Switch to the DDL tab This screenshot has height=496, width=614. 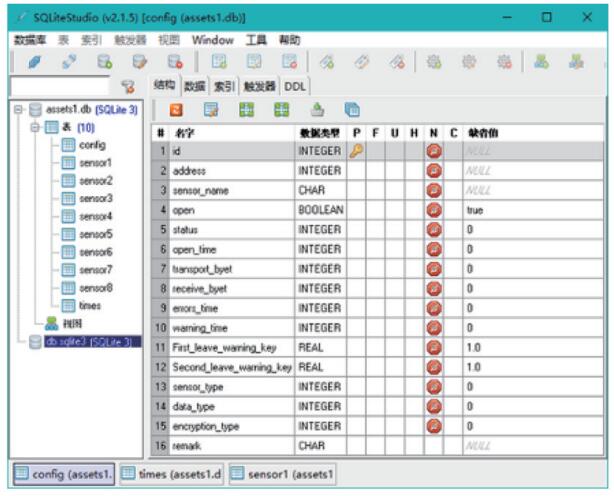[295, 86]
